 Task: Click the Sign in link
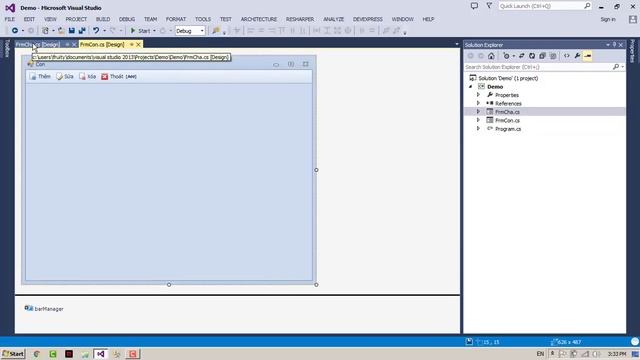[x=608, y=19]
